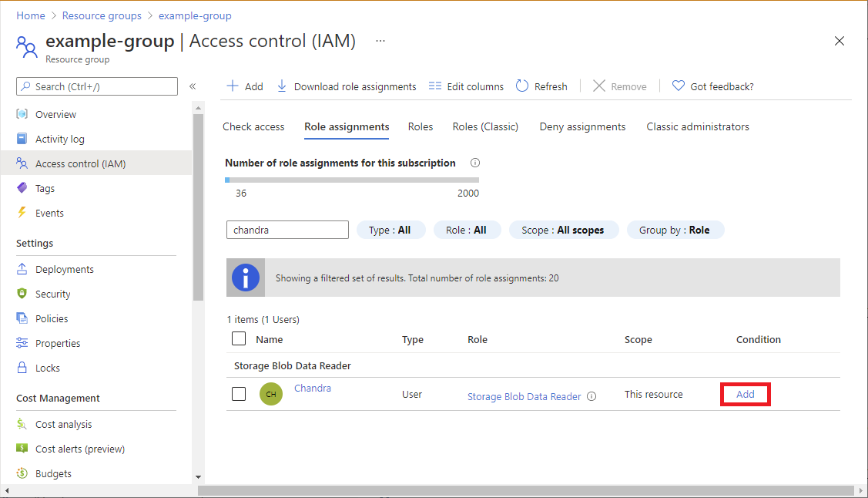Click the Refresh circular arrow icon
868x498 pixels.
point(522,86)
